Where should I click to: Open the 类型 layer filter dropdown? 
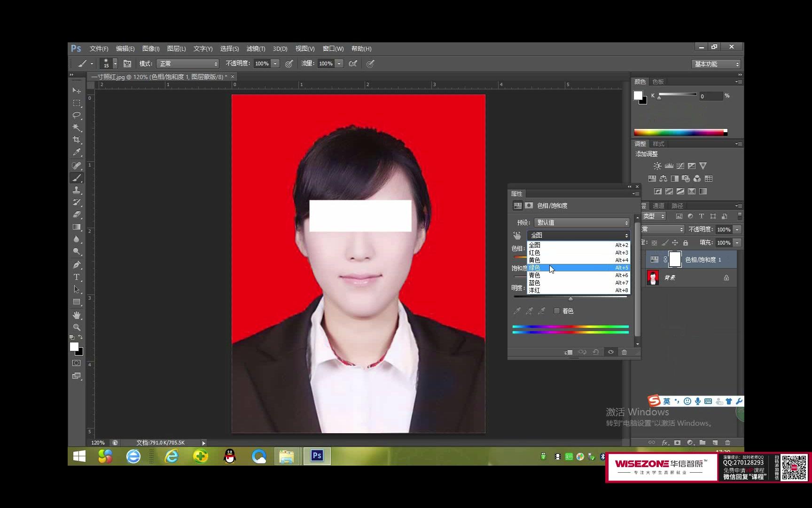click(654, 216)
